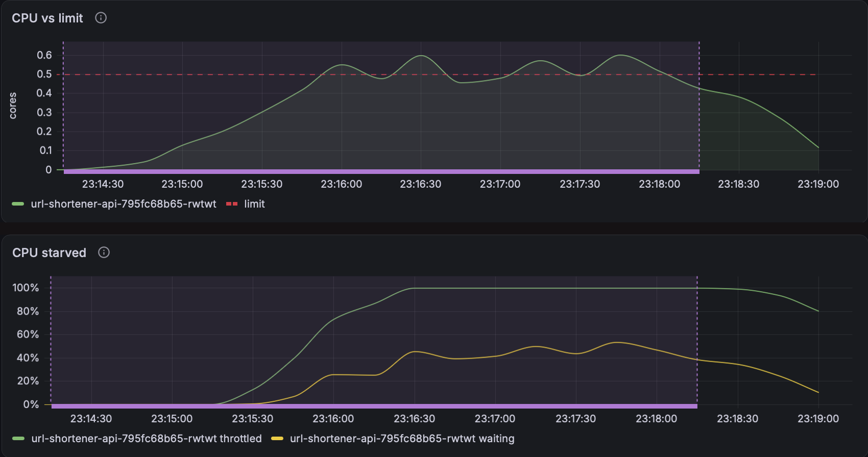Click the 60% y-axis tick label

(28, 334)
